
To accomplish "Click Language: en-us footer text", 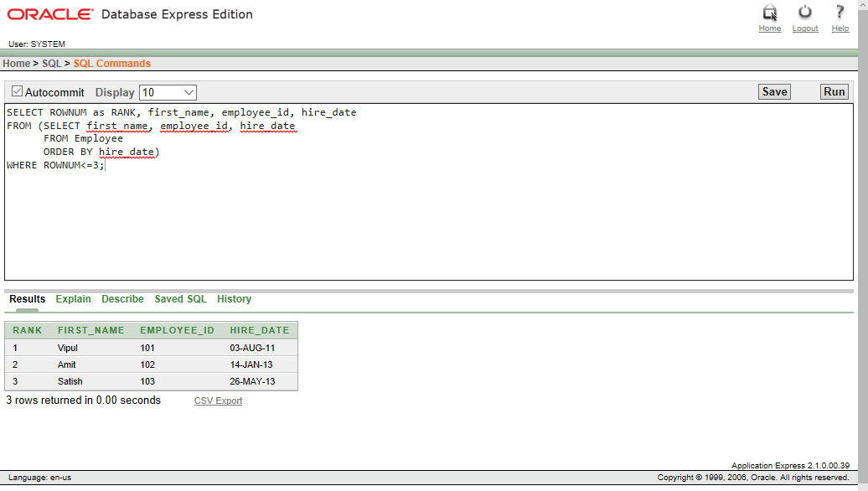I will click(40, 477).
